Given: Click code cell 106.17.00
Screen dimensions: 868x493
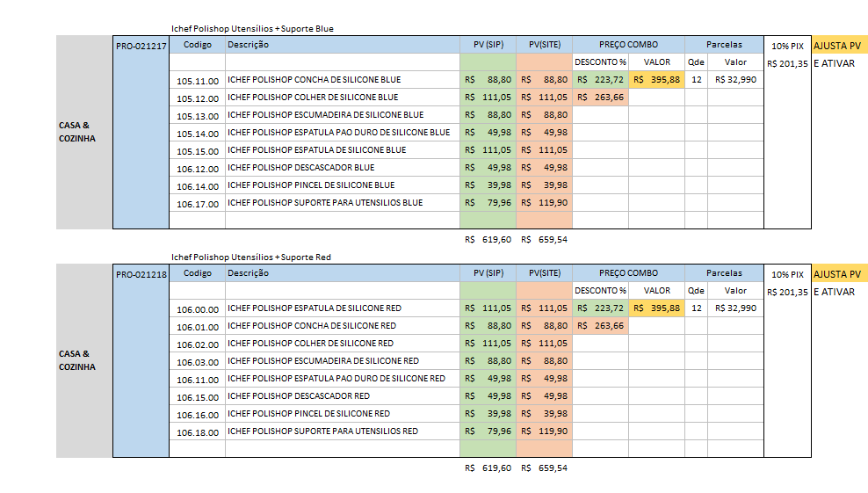Looking at the screenshot, I should pyautogui.click(x=197, y=203).
